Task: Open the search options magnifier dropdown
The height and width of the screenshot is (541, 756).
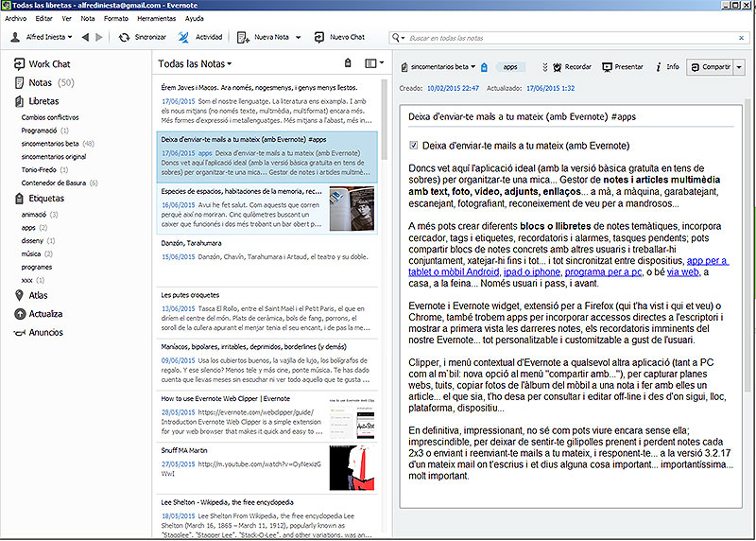Action: coord(398,38)
